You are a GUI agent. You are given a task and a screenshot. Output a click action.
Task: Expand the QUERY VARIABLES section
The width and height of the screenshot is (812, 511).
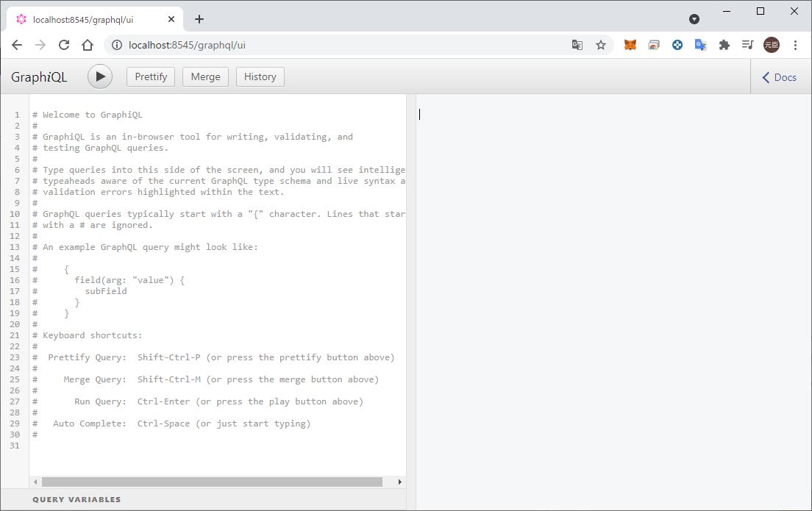(76, 500)
